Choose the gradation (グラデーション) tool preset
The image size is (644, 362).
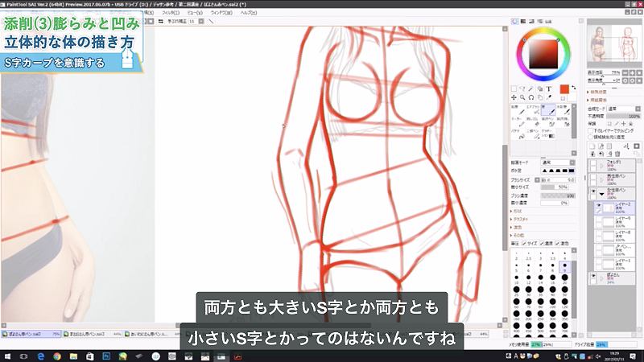click(548, 134)
